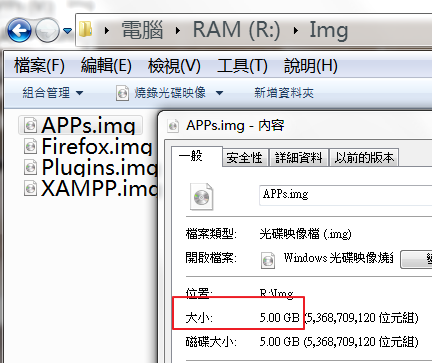The height and width of the screenshot is (363, 432).
Task: Click the folder icon in the address bar
Action: coord(86,29)
